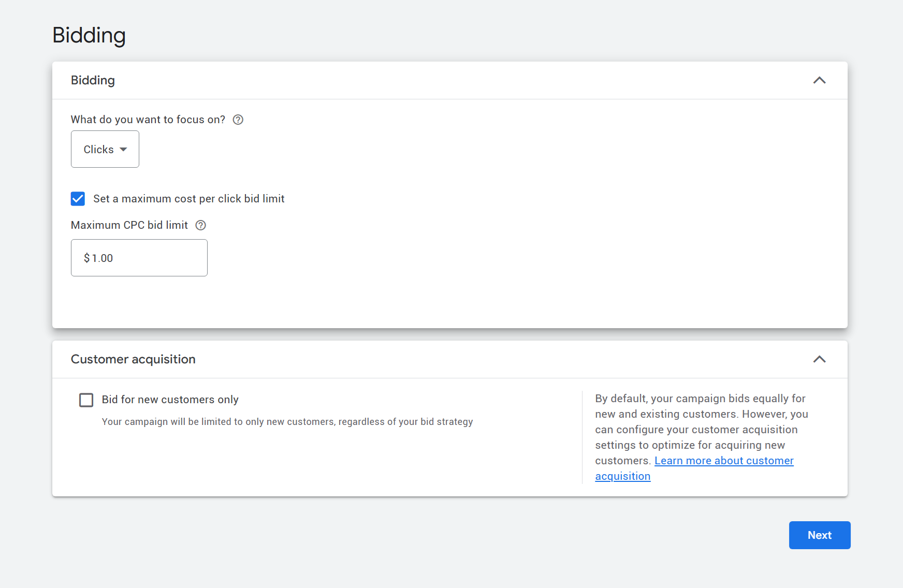Click the main 'Bidding' page heading
The width and height of the screenshot is (903, 588).
tap(89, 35)
